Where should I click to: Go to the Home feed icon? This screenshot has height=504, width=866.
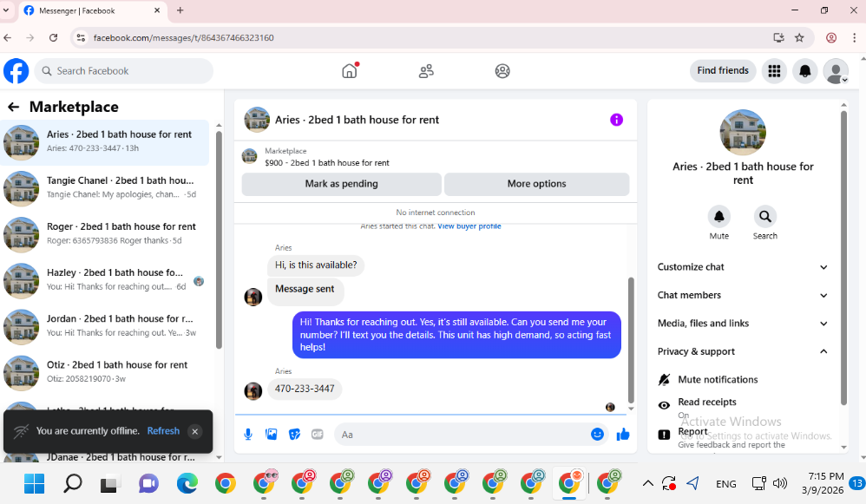pyautogui.click(x=350, y=70)
